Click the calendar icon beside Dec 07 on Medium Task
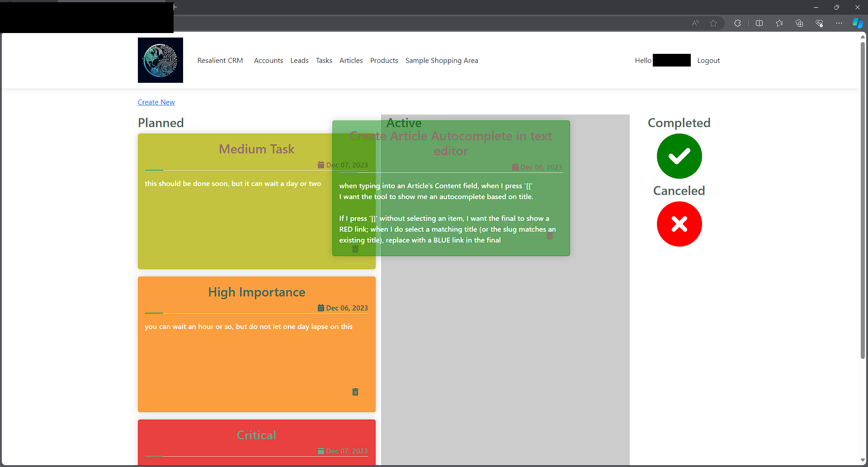 pos(321,165)
